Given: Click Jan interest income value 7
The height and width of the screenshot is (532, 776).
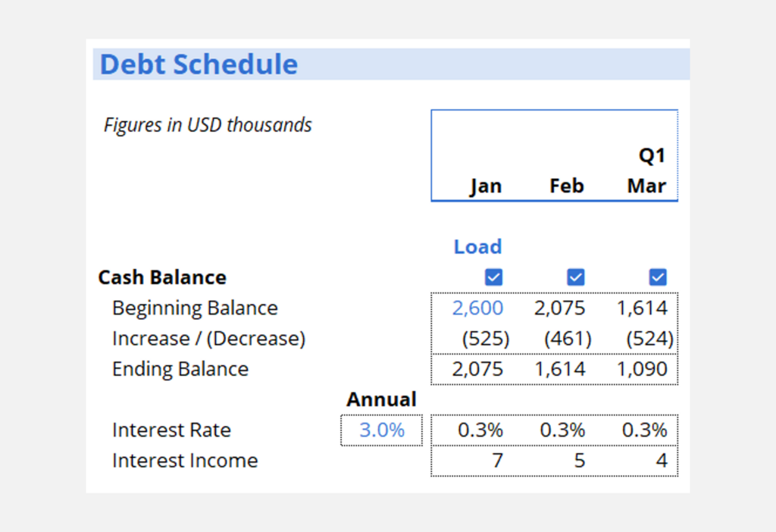Looking at the screenshot, I should (497, 461).
